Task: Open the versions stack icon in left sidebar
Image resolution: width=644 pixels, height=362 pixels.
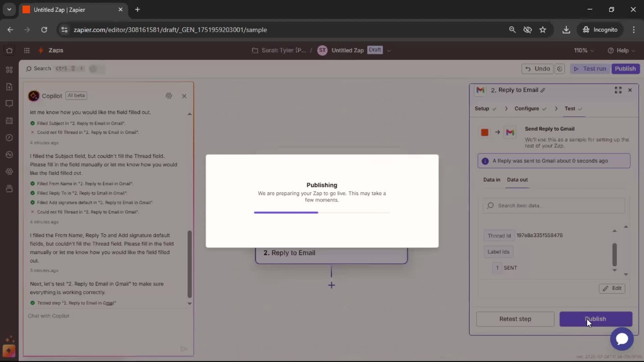Action: 9,189
